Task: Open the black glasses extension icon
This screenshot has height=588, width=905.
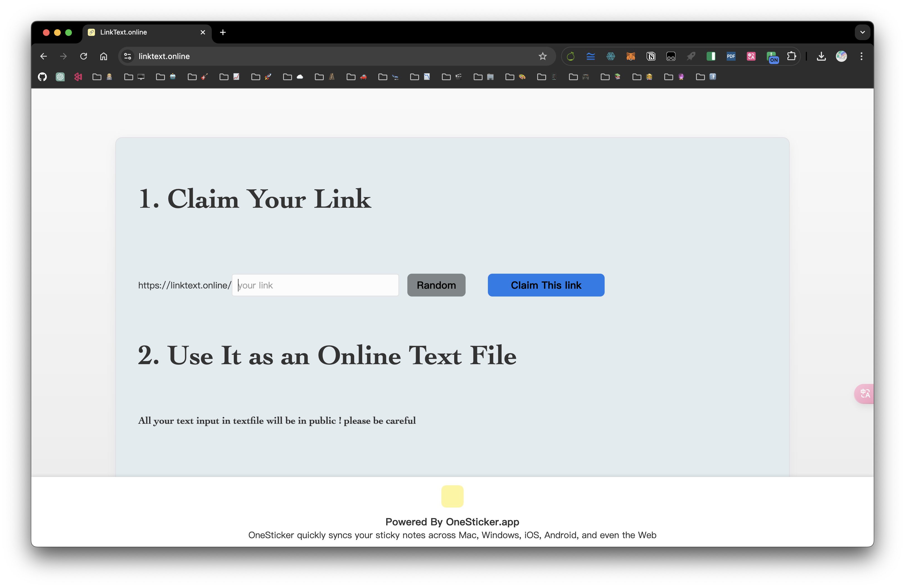Action: click(671, 56)
